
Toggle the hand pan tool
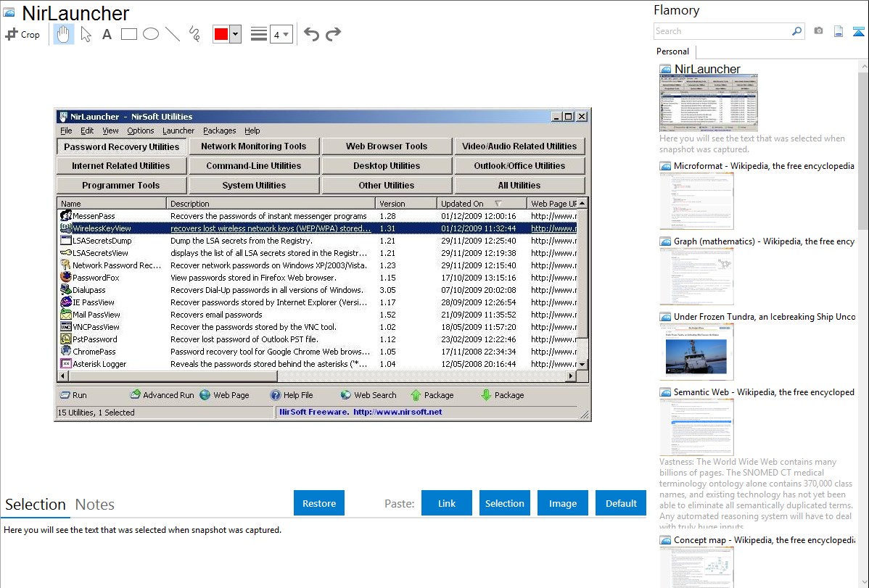pos(63,34)
